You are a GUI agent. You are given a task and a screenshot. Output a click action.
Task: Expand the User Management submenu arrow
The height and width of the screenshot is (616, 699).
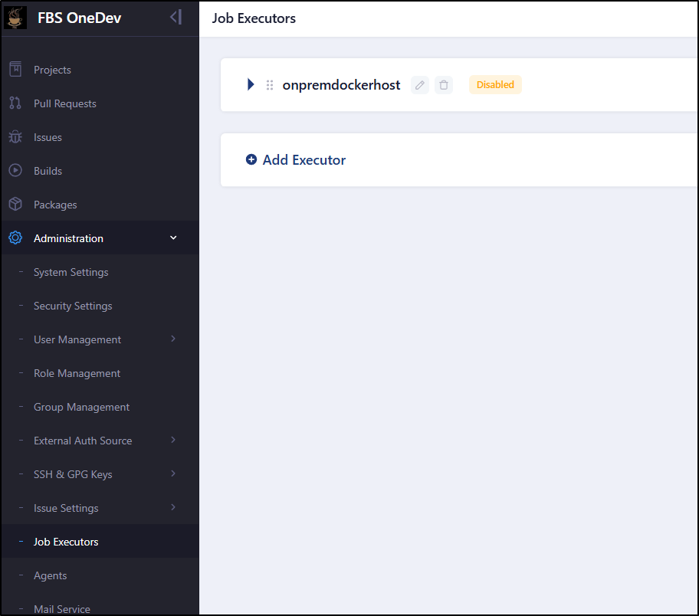coord(173,339)
